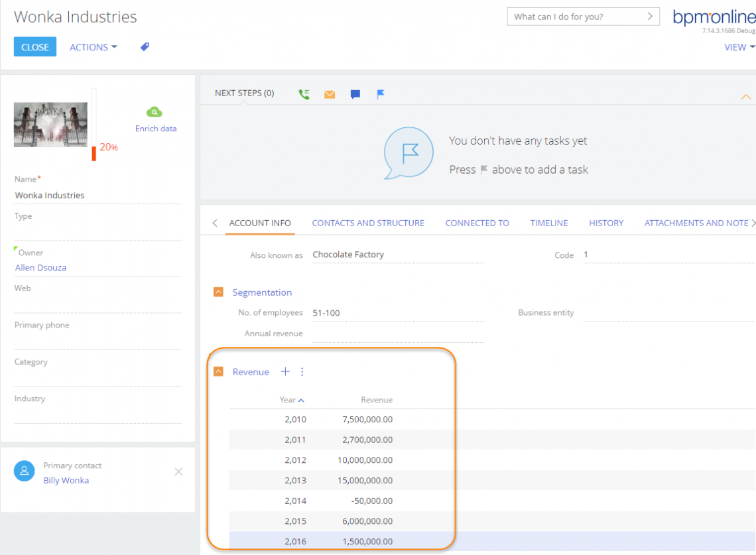Add a task with the flag icon

[381, 94]
